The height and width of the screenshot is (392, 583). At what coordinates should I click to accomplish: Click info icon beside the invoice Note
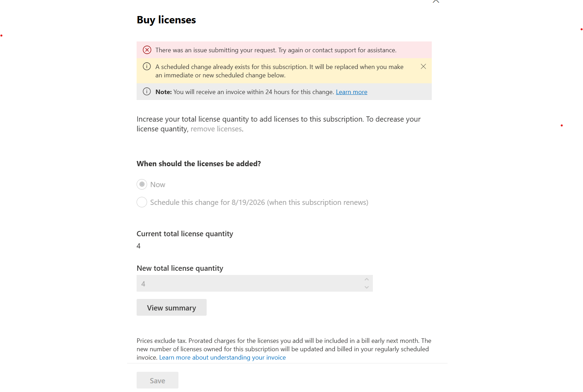(147, 92)
